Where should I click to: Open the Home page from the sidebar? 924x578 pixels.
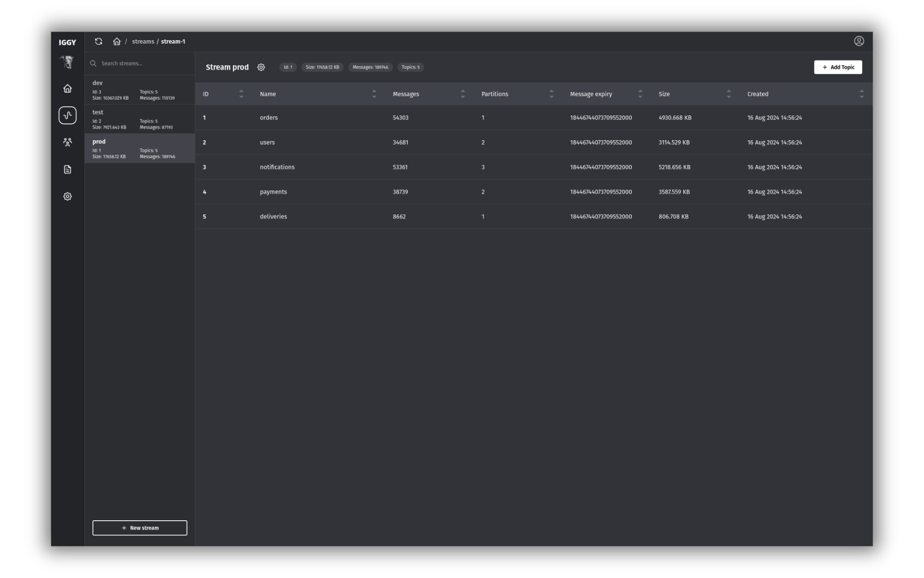point(68,88)
